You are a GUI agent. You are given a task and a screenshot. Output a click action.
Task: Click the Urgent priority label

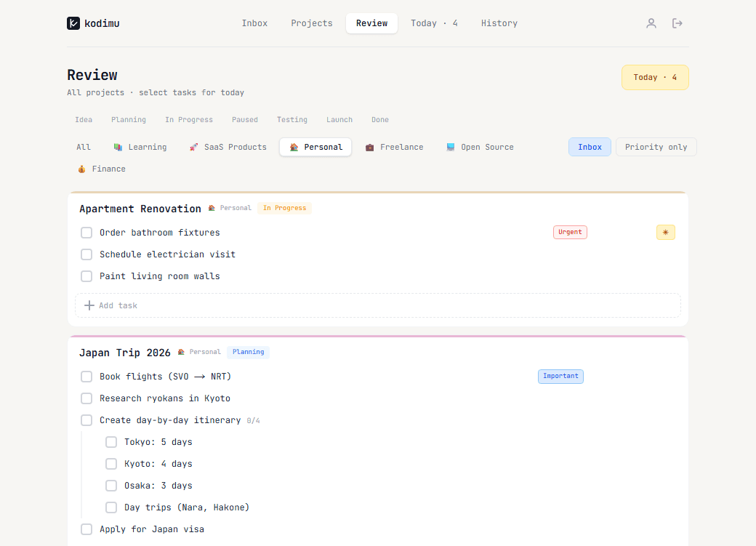tap(570, 232)
